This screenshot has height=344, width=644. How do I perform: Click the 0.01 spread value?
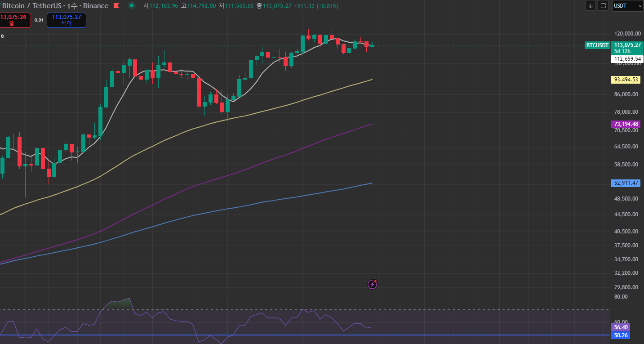[39, 20]
